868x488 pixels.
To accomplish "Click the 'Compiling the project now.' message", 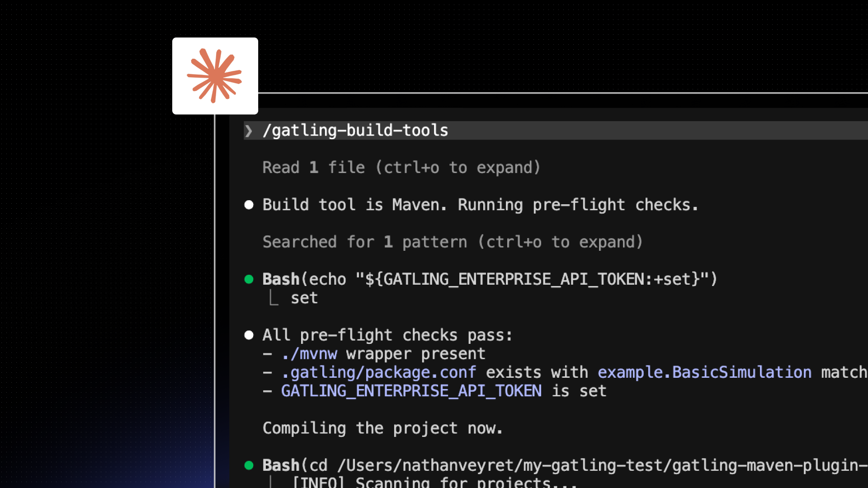I will click(382, 428).
